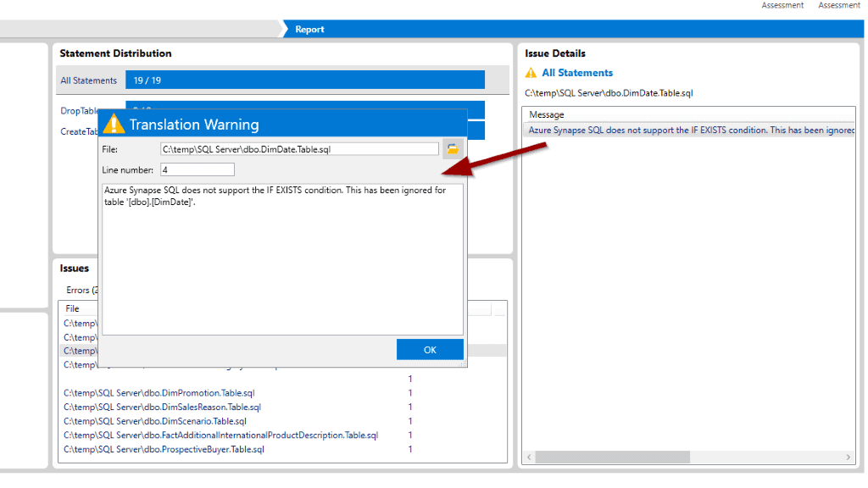The height and width of the screenshot is (488, 868).
Task: Select the Report step tab
Action: pos(309,30)
